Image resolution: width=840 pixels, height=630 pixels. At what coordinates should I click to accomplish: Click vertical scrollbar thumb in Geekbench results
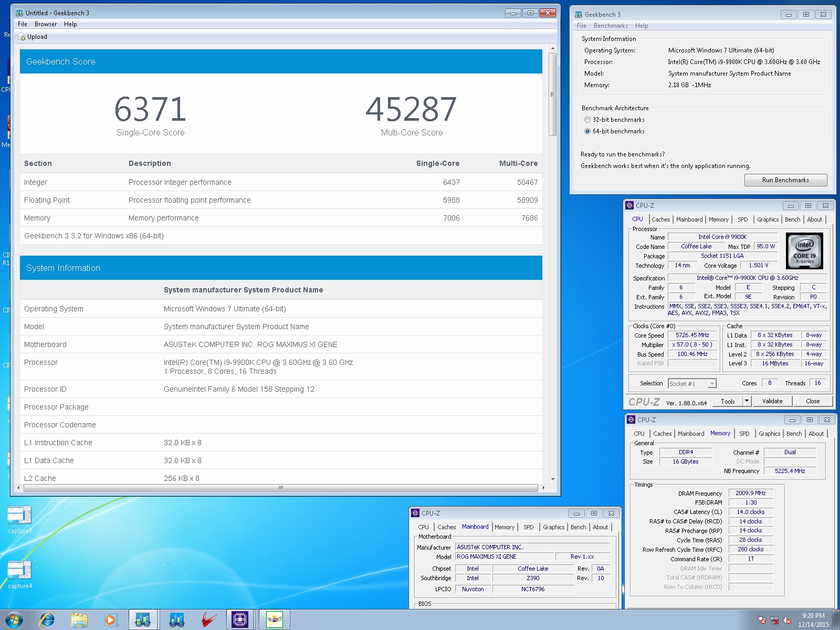point(552,94)
